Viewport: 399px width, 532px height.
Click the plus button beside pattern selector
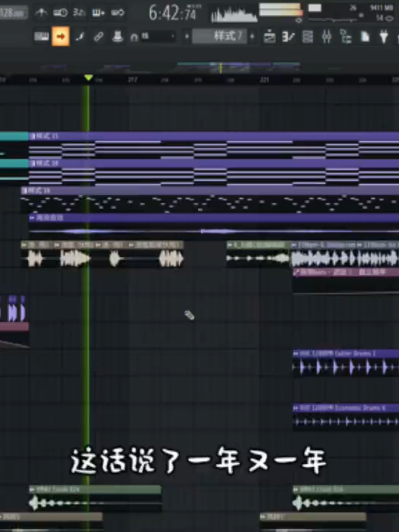tap(252, 37)
